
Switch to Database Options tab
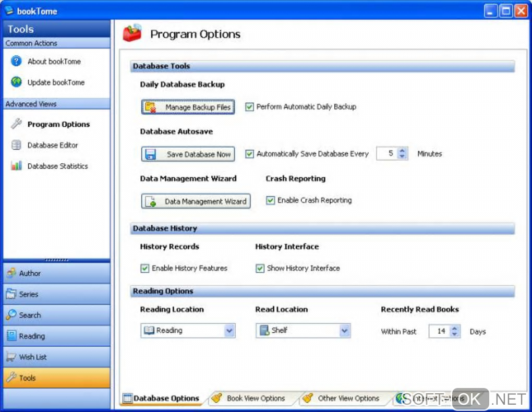click(162, 398)
